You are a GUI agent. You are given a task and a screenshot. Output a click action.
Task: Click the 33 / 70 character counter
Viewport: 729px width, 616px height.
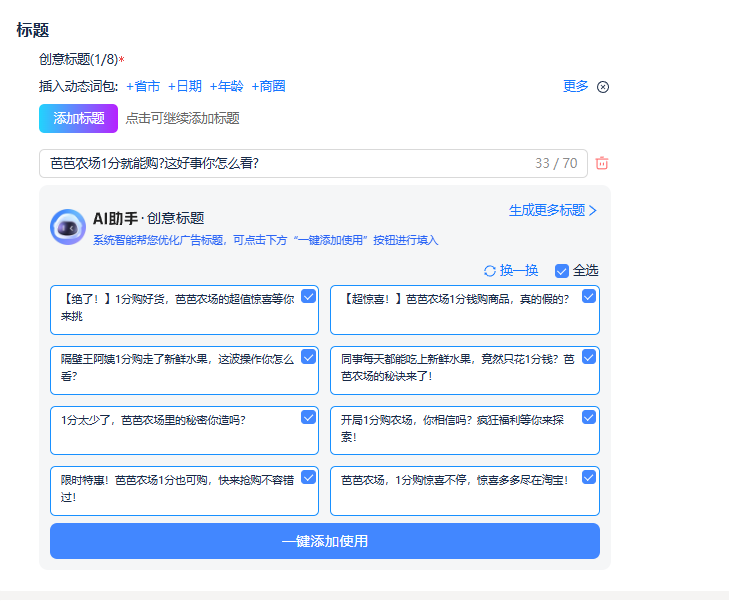coord(556,163)
